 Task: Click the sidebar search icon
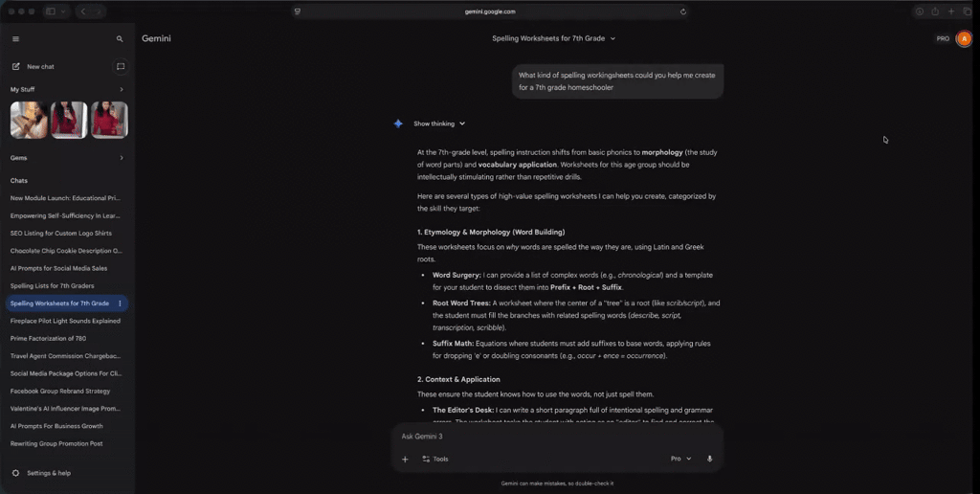[x=120, y=39]
